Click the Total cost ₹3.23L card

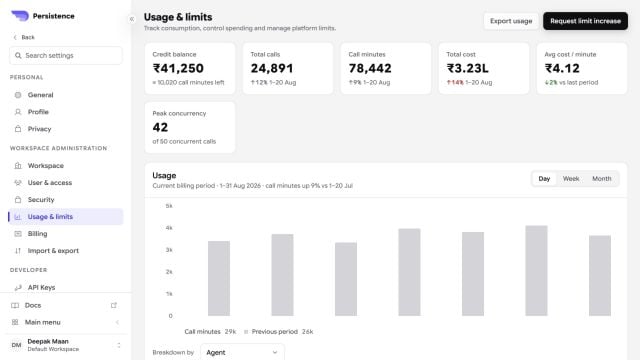coord(484,68)
